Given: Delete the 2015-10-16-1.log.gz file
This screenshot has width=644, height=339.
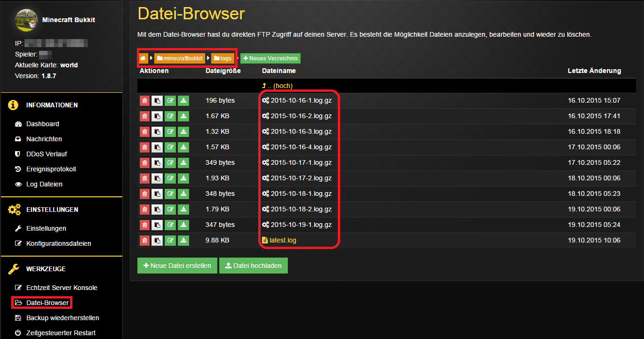Looking at the screenshot, I should coord(144,101).
